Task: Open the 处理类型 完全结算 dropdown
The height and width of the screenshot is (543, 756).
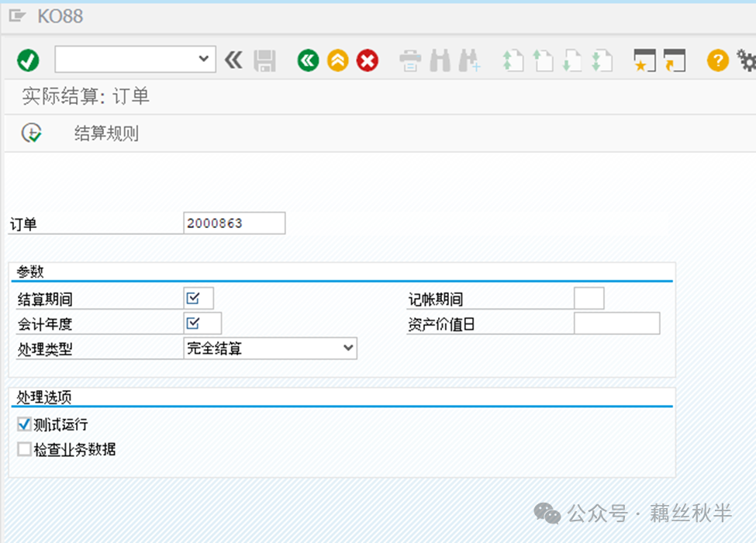Action: pyautogui.click(x=270, y=348)
